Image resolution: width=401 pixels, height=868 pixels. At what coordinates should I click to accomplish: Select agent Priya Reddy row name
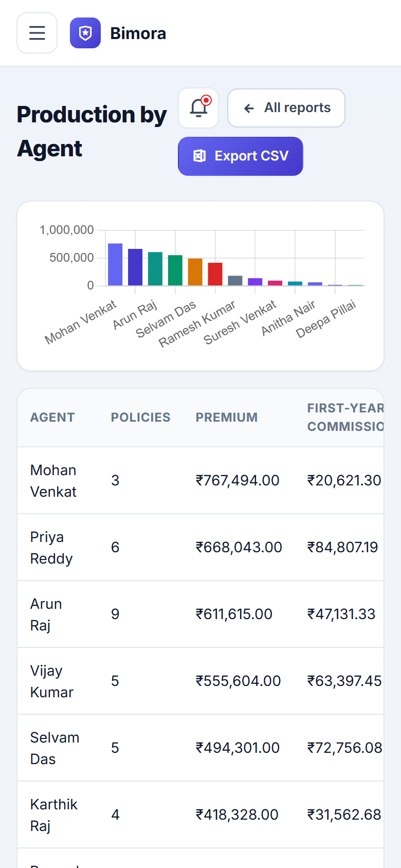[x=51, y=548]
